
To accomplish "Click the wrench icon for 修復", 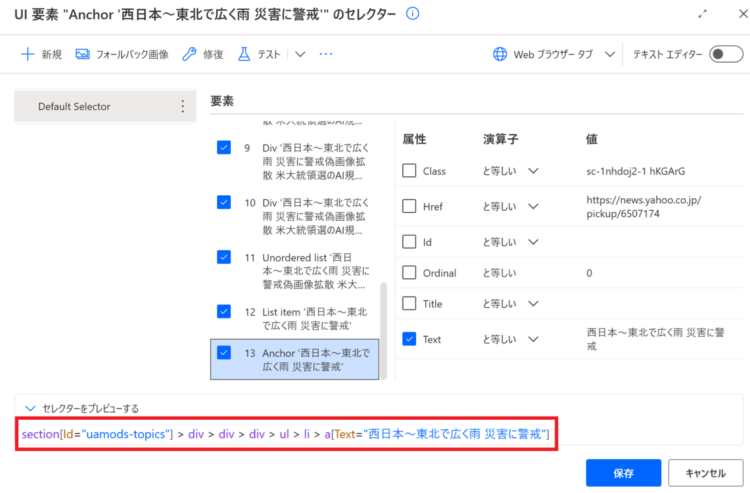I will tap(189, 54).
